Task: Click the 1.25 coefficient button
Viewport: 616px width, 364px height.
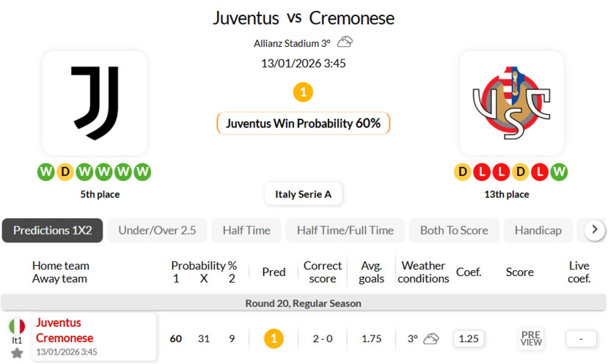Action: coord(468,338)
